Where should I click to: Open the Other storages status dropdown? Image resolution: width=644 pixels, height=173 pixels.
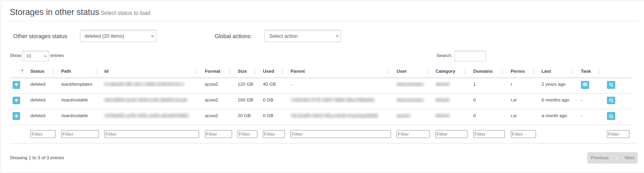click(x=118, y=36)
